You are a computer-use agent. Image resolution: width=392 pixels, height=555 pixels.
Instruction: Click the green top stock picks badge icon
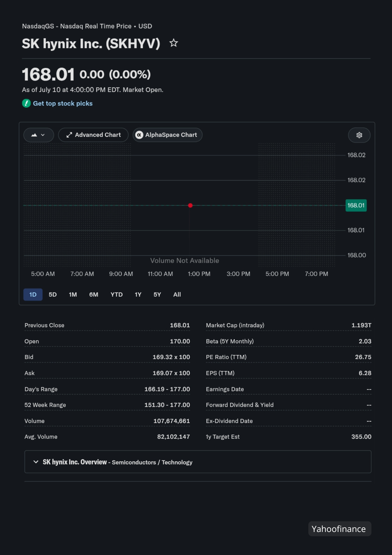click(x=26, y=103)
